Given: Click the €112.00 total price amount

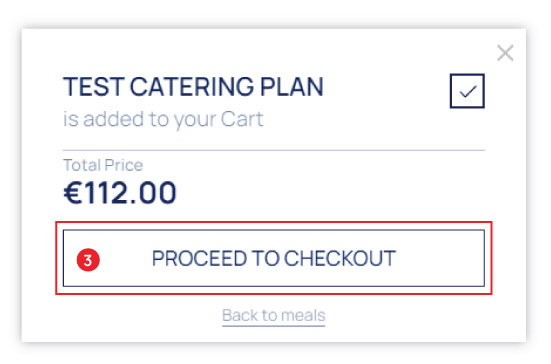Looking at the screenshot, I should 120,192.
